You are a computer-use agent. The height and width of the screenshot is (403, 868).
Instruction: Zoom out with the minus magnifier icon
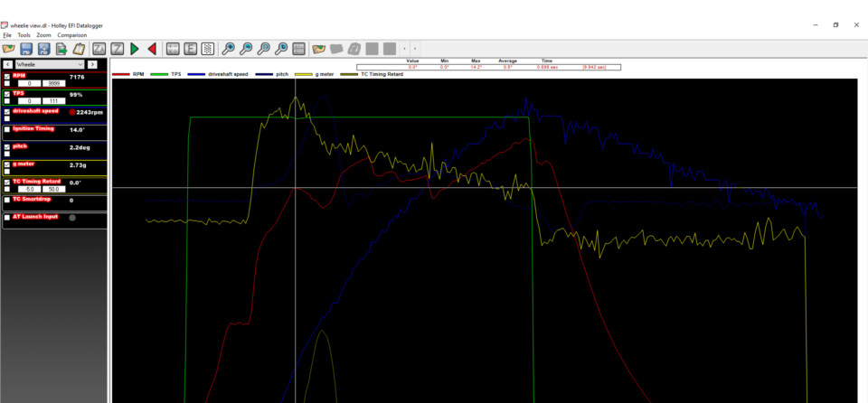[x=246, y=49]
